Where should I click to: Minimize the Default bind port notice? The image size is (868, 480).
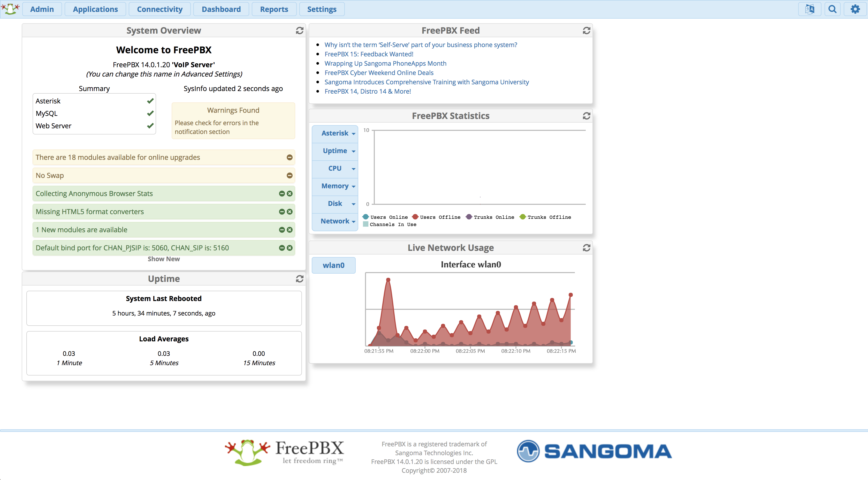click(x=282, y=248)
